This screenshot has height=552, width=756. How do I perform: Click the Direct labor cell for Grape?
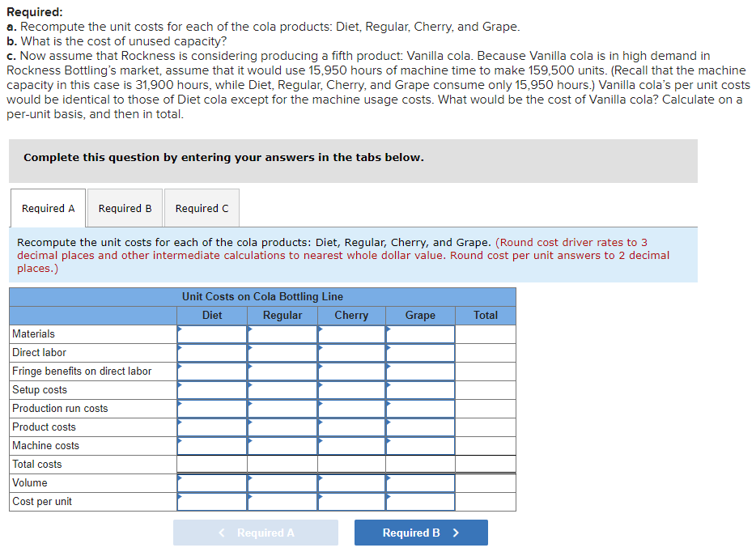coord(420,353)
